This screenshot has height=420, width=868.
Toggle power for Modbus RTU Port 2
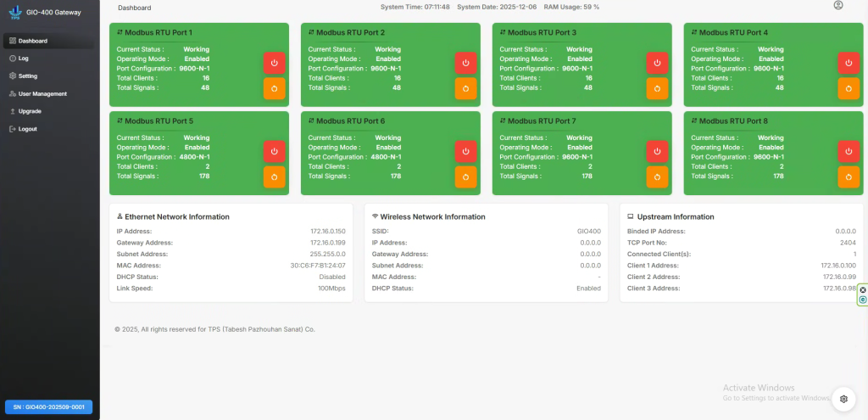pyautogui.click(x=465, y=63)
